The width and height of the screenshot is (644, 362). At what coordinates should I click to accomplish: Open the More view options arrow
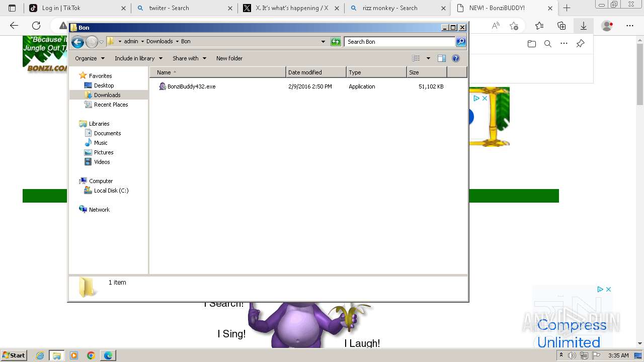pos(428,58)
